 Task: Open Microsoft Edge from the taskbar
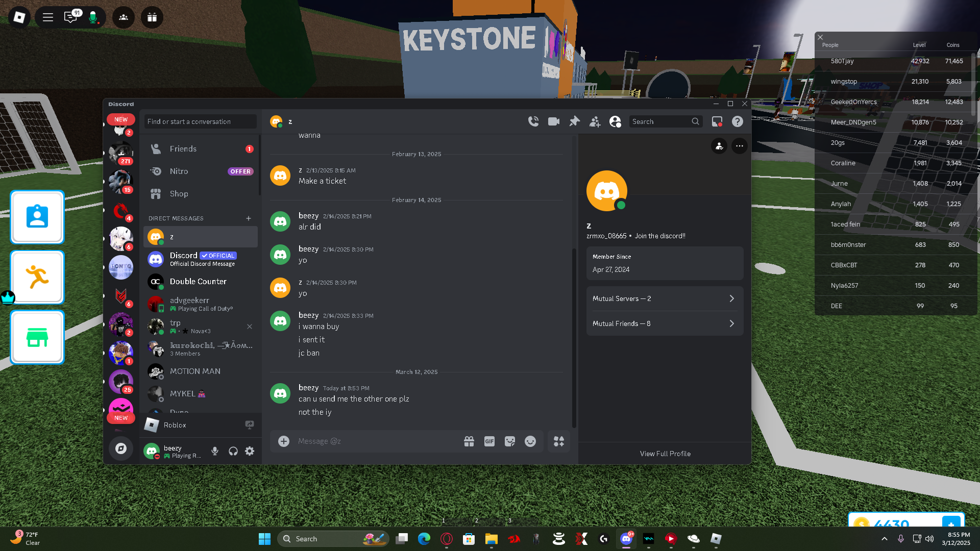tap(424, 539)
